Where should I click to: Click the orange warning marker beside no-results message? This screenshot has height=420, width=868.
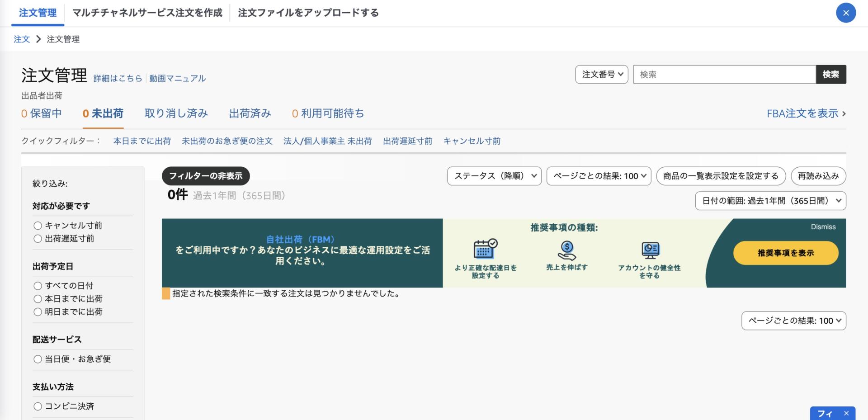166,293
